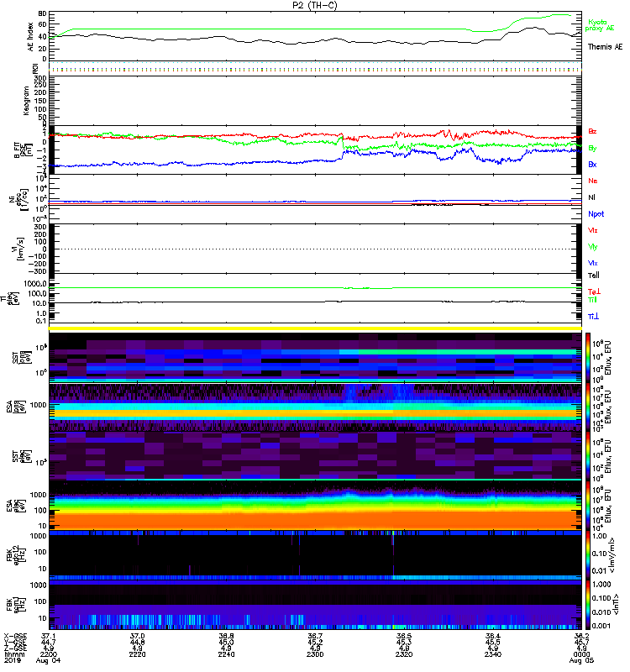Click the 2019 year label
This screenshot has width=630, height=672.
(x=13, y=660)
